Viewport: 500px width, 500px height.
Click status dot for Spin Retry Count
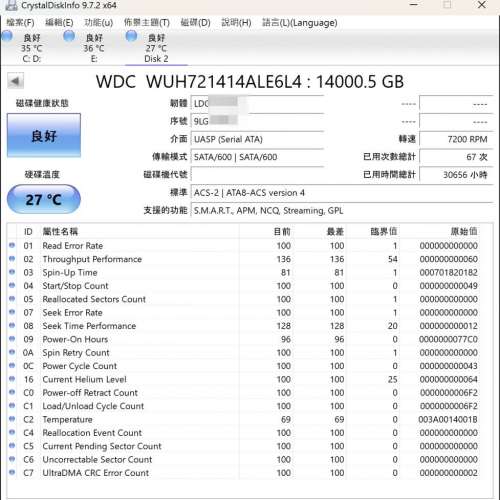coord(12,352)
